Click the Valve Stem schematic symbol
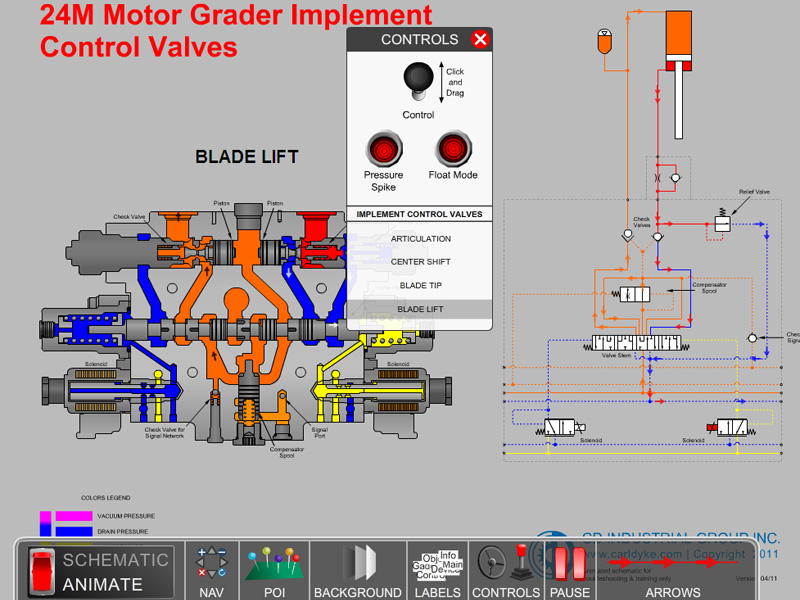The image size is (800, 600). tap(636, 343)
